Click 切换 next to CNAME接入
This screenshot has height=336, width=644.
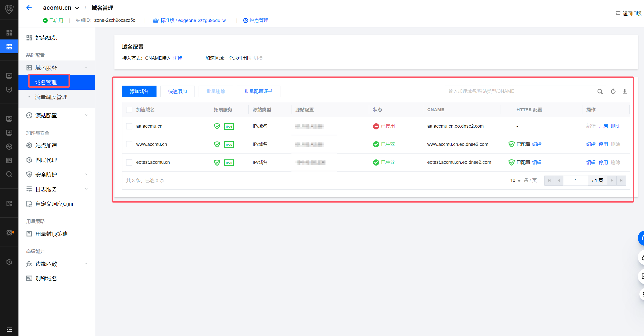pos(178,58)
